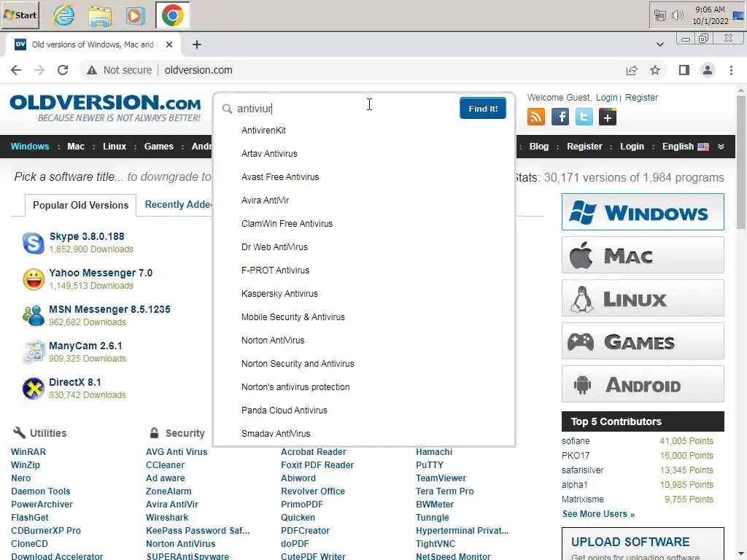Open the Linux platform banner
747x560 pixels.
(643, 298)
